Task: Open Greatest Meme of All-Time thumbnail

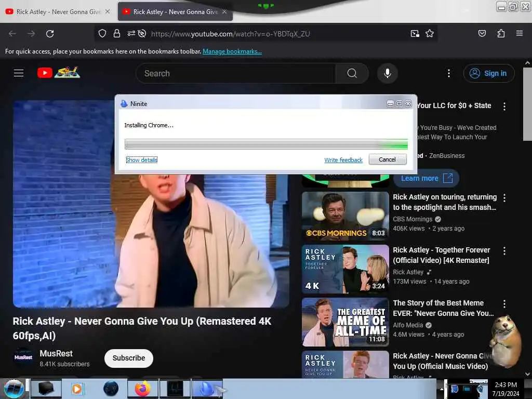Action: coord(345,322)
